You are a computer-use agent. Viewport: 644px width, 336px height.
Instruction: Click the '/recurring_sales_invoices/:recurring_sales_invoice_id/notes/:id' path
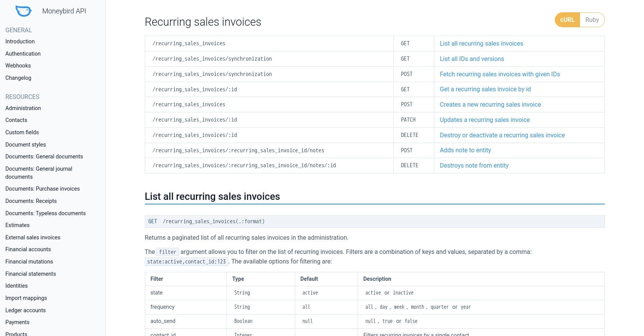(x=244, y=165)
